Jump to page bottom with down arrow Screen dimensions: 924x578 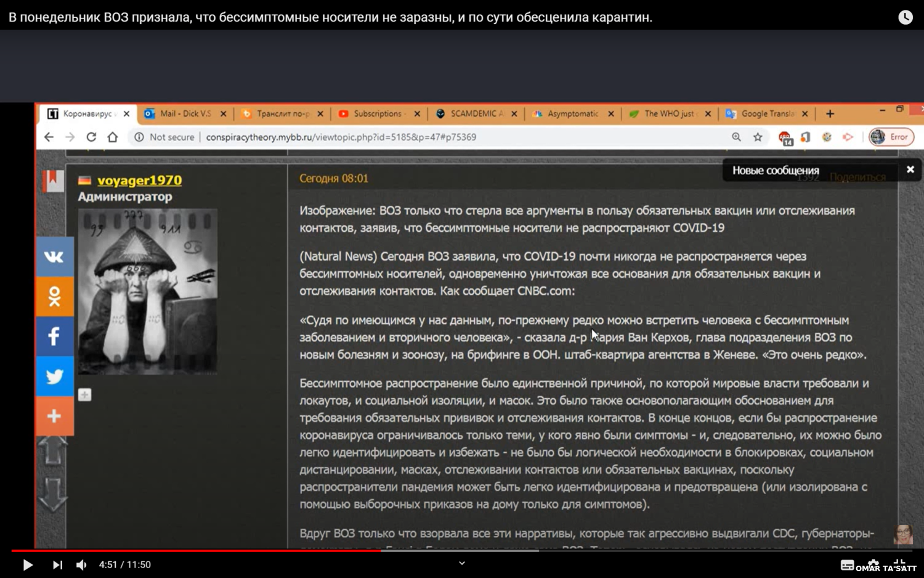tap(53, 495)
